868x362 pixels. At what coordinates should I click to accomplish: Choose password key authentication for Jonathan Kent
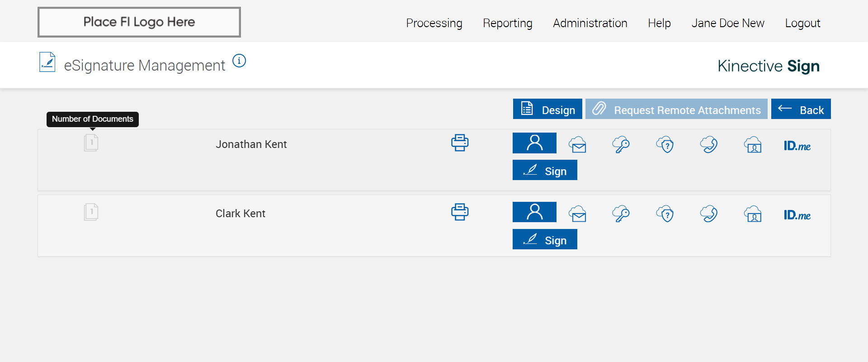[x=621, y=145]
